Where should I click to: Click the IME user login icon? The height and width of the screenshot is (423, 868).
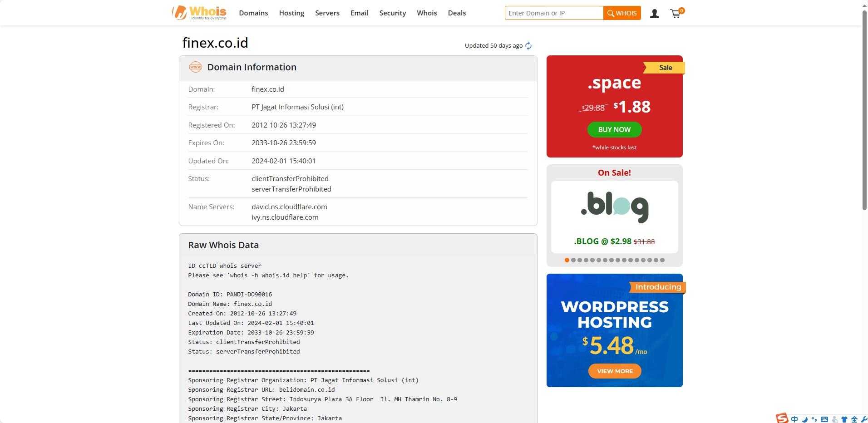pos(834,420)
